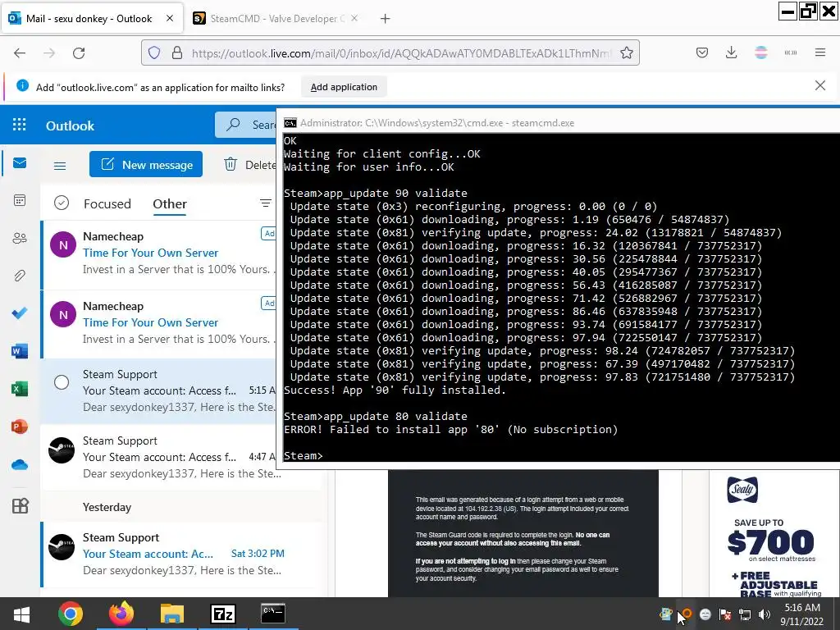840x630 pixels.
Task: Click the striped flag extension icon
Action: click(x=760, y=52)
